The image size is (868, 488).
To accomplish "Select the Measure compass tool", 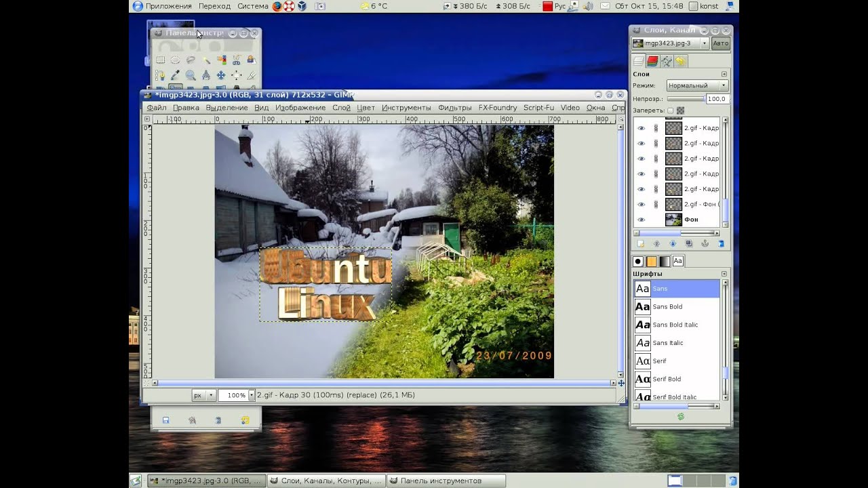I will 206,75.
